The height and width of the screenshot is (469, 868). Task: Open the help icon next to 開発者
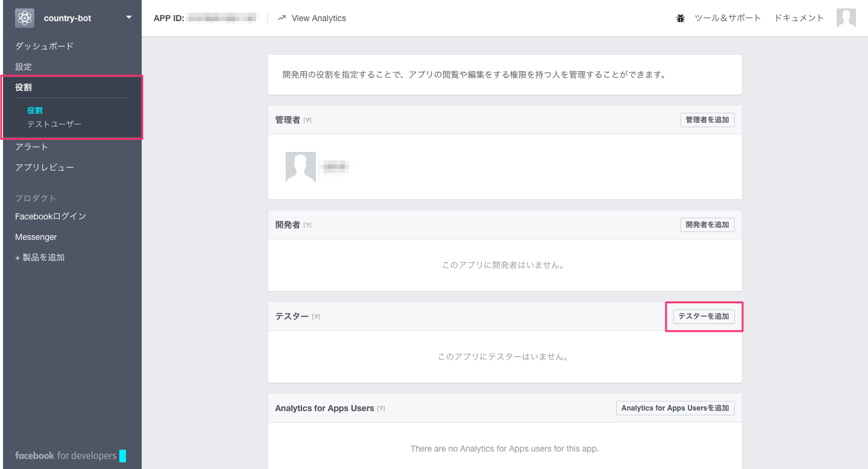point(307,224)
